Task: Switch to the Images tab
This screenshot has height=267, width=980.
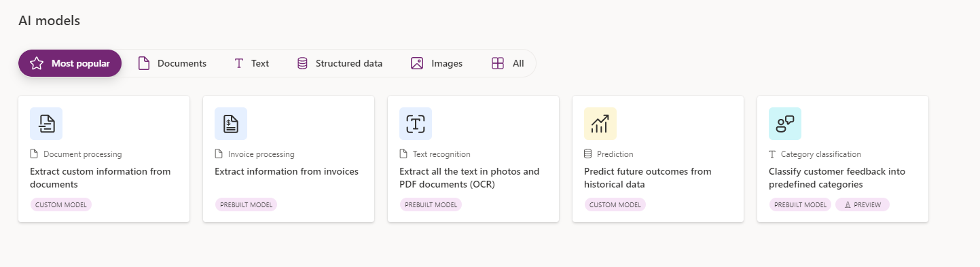Action: click(437, 63)
